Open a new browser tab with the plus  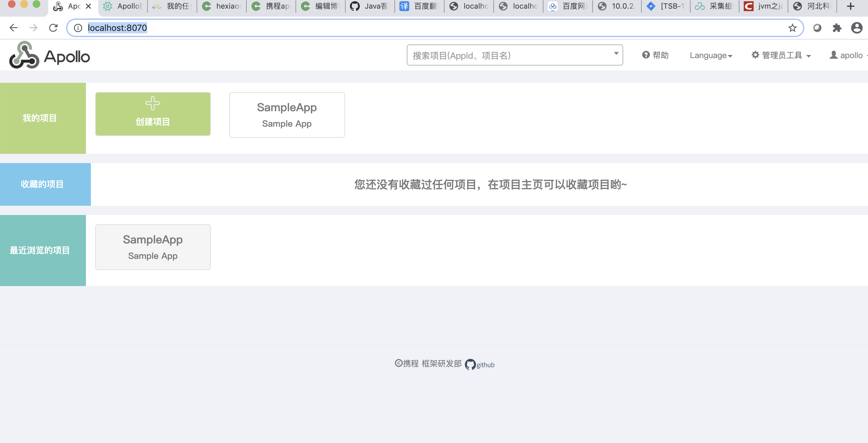pos(850,6)
